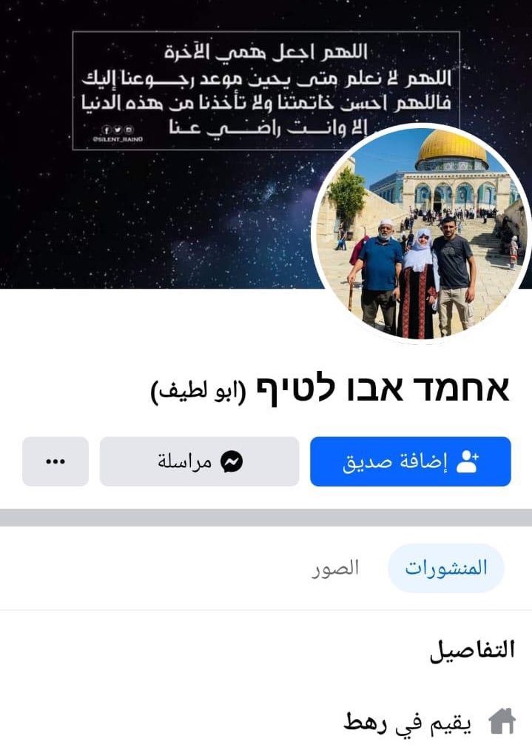The image size is (532, 756).
Task: Click the nickname (ابو لطيف) in parentheses
Action: tap(198, 392)
